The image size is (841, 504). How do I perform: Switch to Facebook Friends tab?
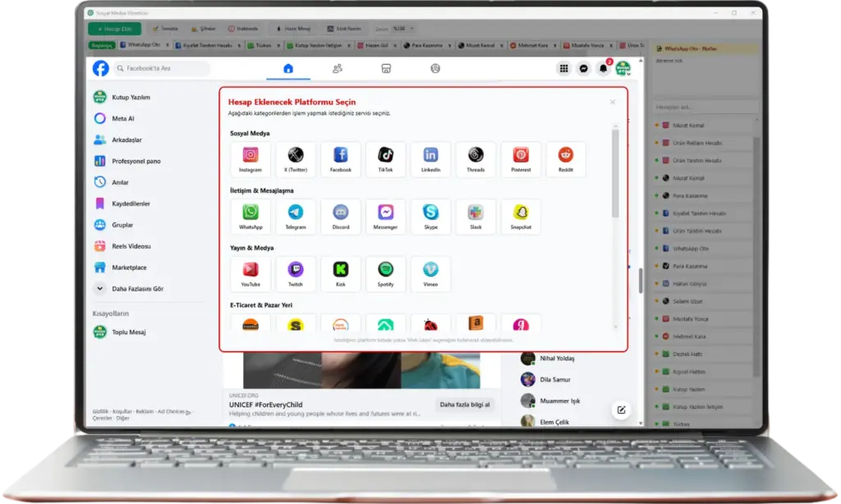click(338, 68)
